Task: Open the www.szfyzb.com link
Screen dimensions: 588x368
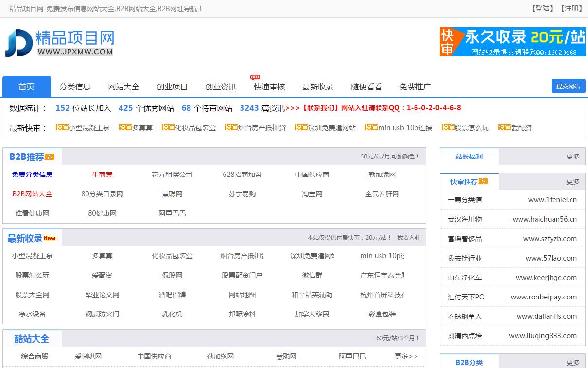Action: [x=550, y=239]
